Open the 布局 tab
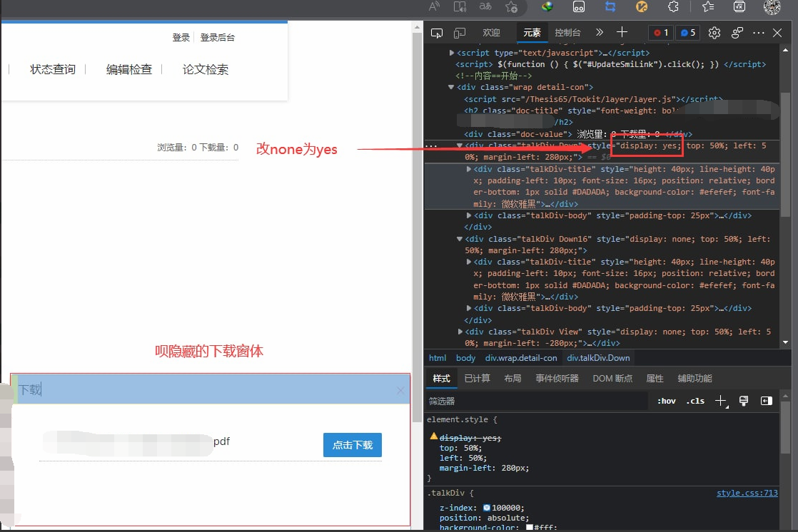798x532 pixels. [x=512, y=379]
